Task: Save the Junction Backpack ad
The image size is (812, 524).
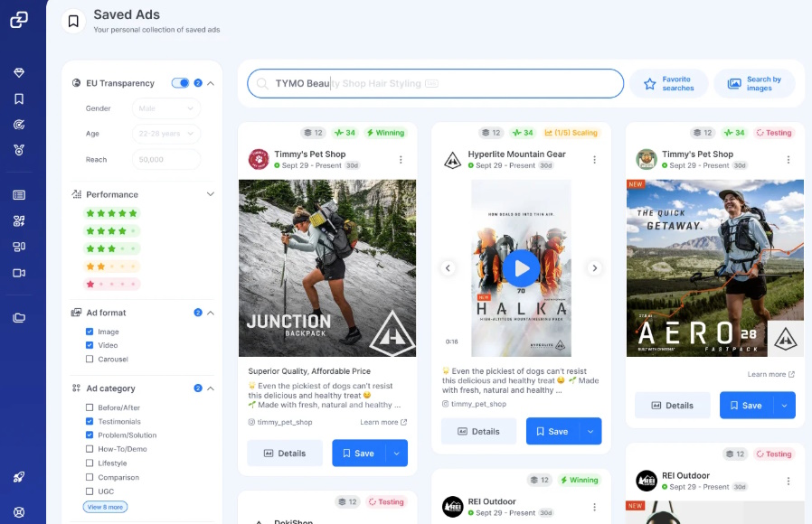Action: coord(359,454)
